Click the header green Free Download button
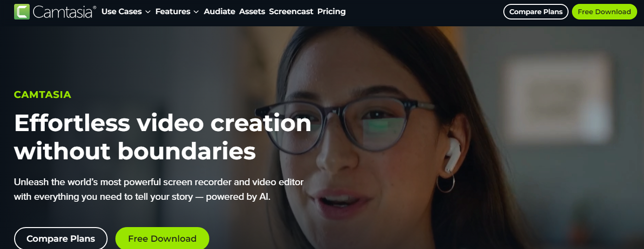Screen dimensions: 644x249 tap(604, 12)
